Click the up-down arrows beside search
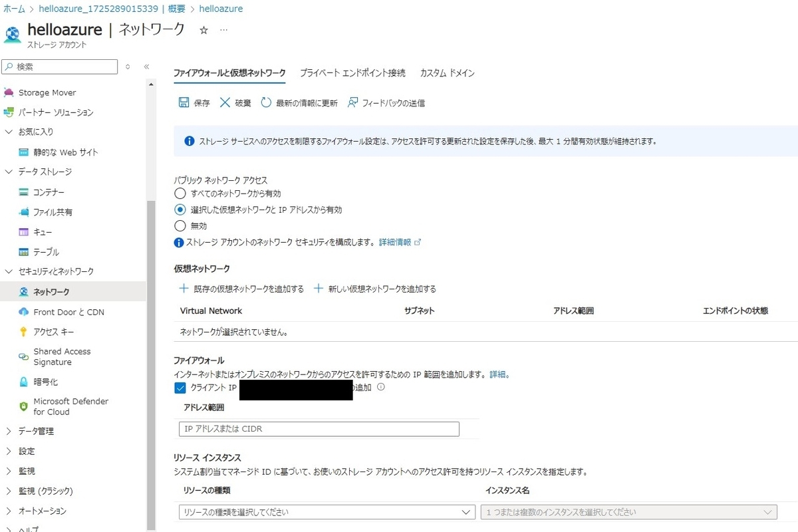The image size is (798, 532). point(128,67)
